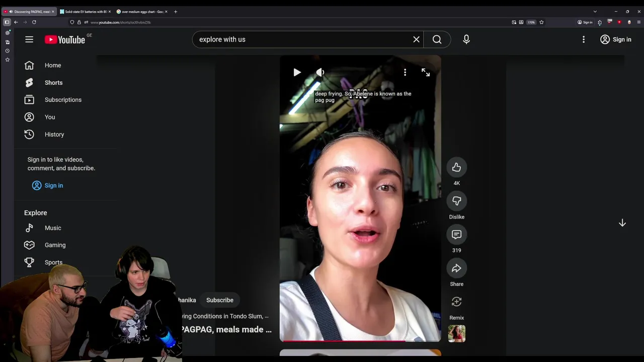644x362 pixels.
Task: Go forward in browser history
Action: tap(25, 22)
